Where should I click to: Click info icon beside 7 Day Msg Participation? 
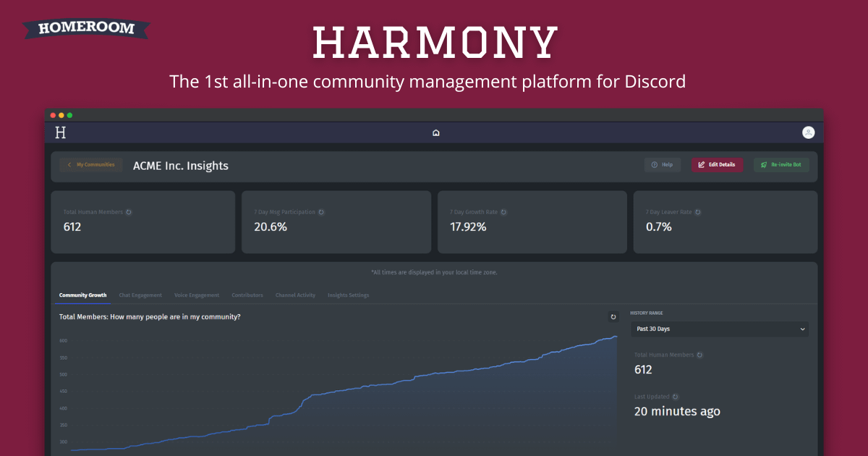click(321, 212)
